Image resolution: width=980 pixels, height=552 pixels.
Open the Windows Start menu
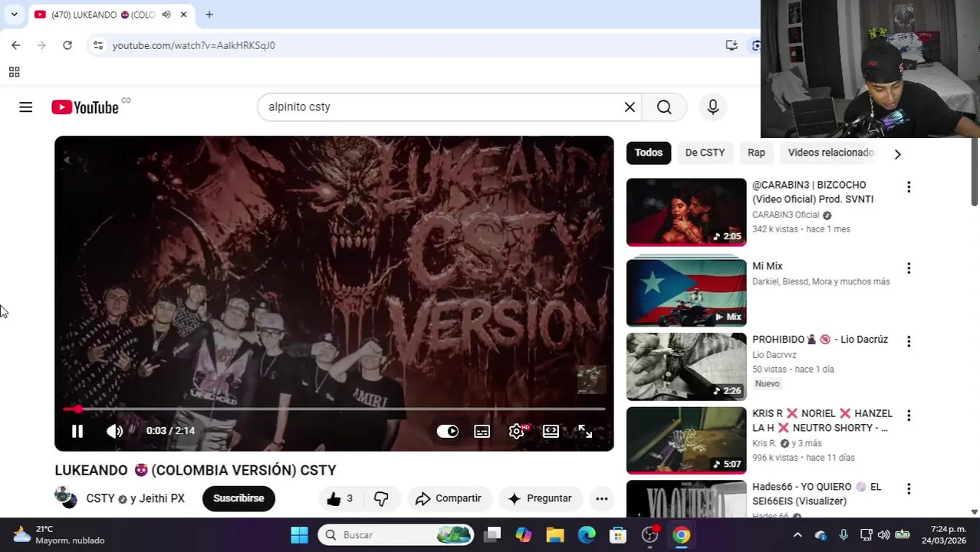(x=299, y=535)
